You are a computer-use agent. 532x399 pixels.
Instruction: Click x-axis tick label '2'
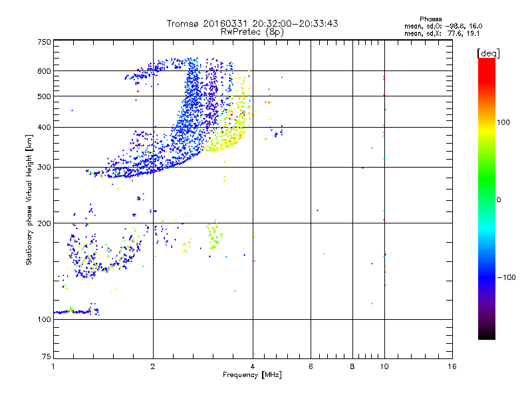tap(153, 366)
